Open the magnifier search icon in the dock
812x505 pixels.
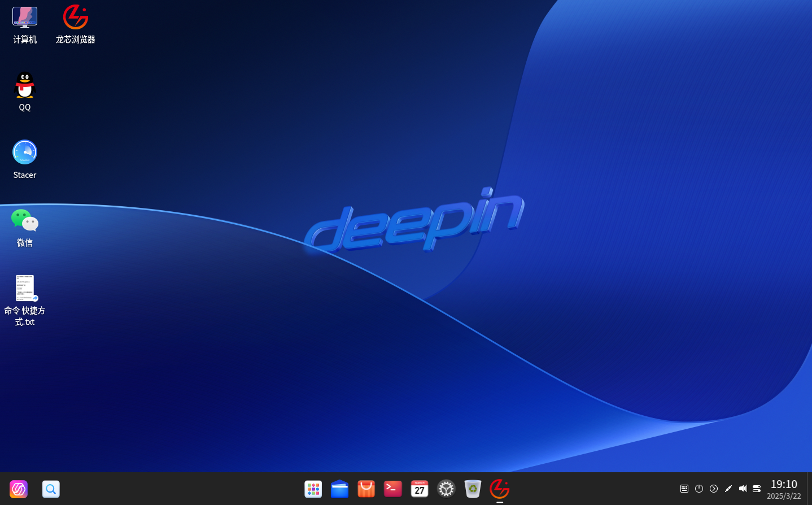[x=51, y=489]
